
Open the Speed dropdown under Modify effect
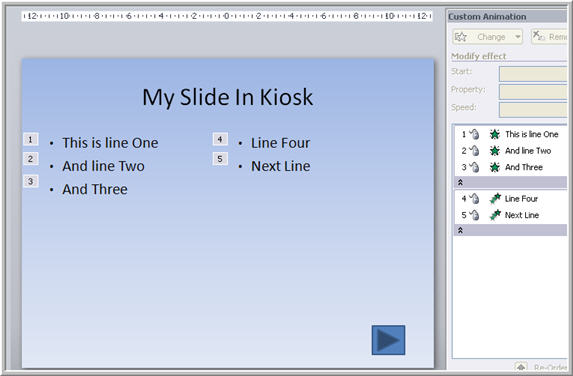pyautogui.click(x=533, y=110)
